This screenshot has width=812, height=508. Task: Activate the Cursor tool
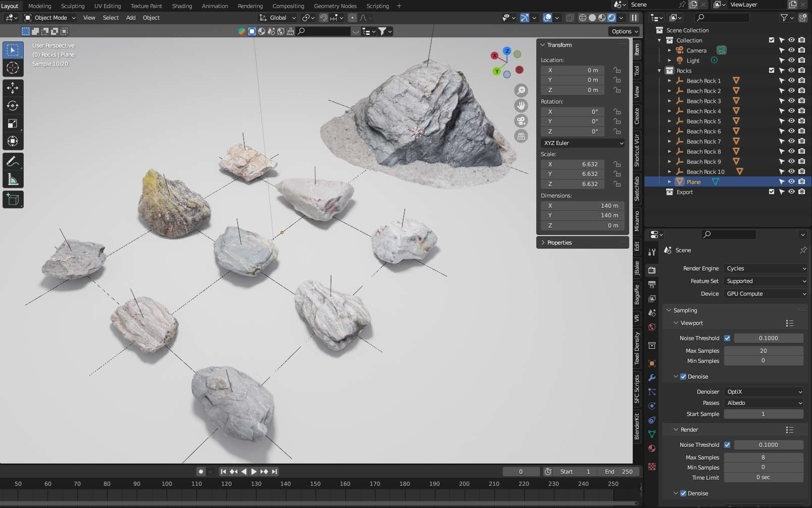13,68
